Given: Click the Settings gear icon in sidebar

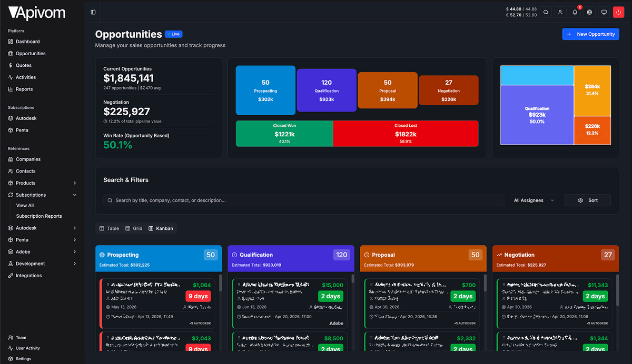Looking at the screenshot, I should pos(11,359).
